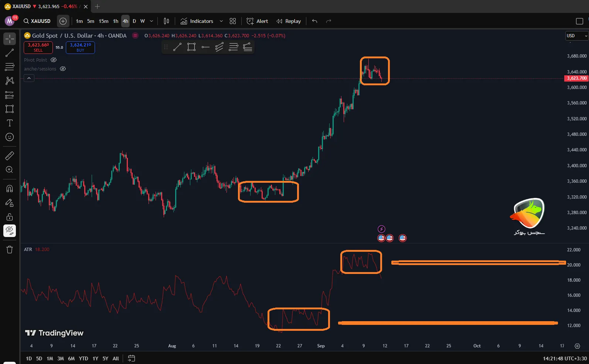Switch to Daily timeframe D
Viewport: 589px width, 364px height.
134,21
